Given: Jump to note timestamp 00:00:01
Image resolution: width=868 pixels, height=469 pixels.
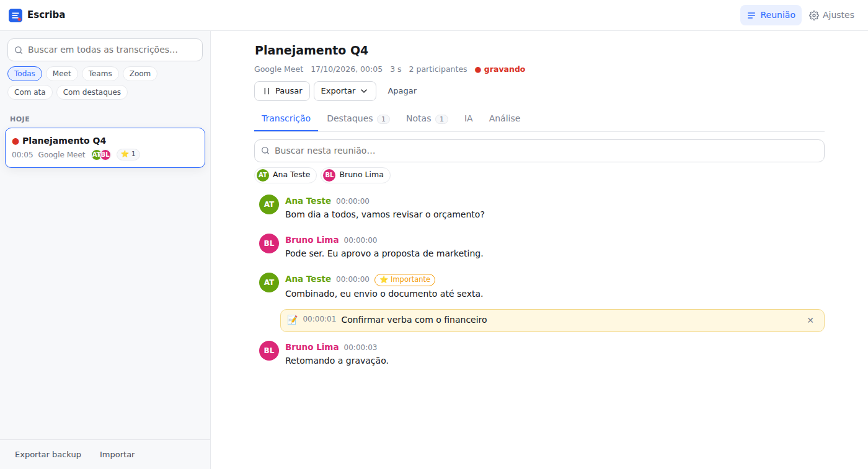Looking at the screenshot, I should click(319, 319).
